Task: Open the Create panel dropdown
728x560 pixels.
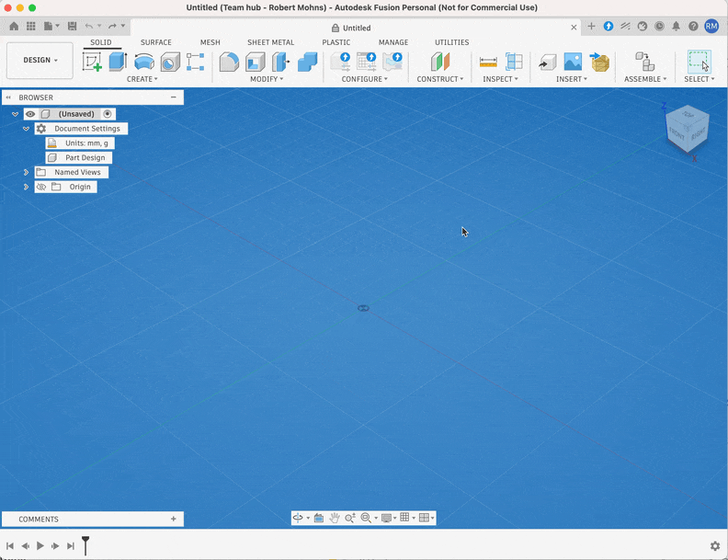Action: (x=142, y=79)
